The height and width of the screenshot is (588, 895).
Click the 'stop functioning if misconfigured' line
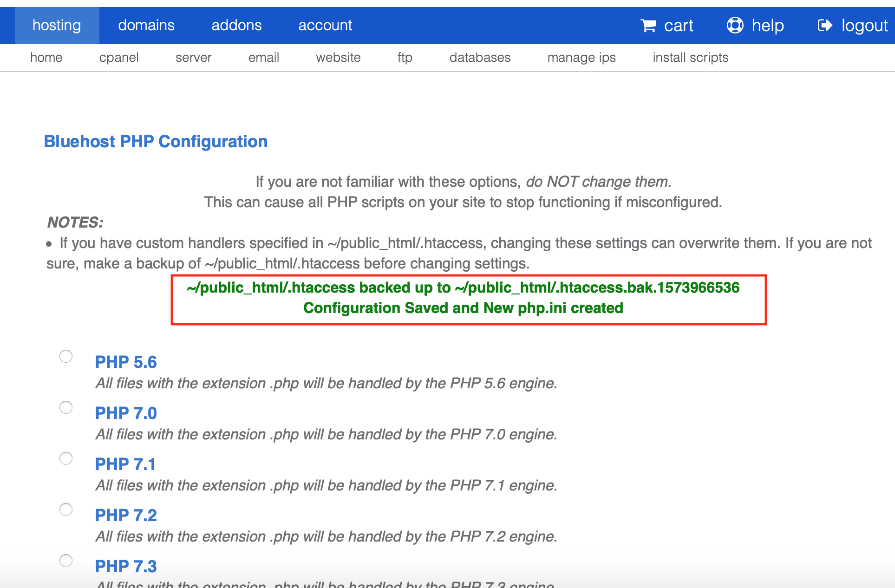463,202
